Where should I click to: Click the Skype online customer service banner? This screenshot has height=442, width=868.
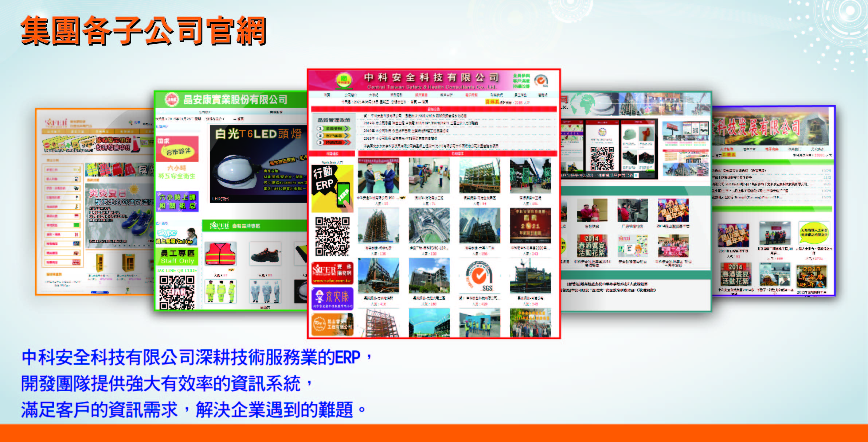pyautogui.click(x=177, y=236)
